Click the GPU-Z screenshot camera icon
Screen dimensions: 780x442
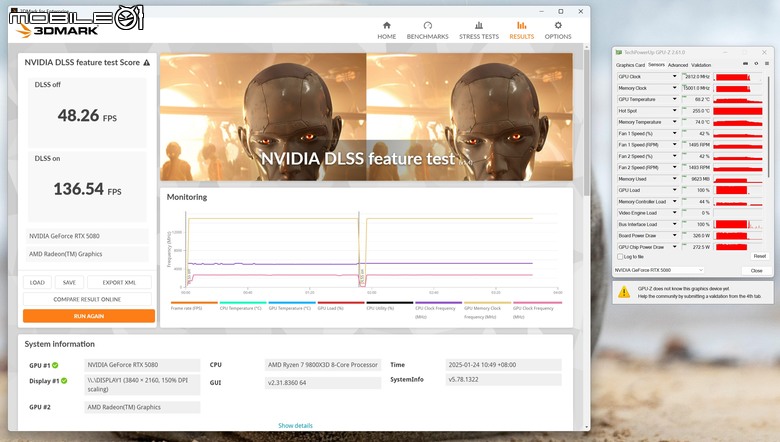click(x=745, y=64)
